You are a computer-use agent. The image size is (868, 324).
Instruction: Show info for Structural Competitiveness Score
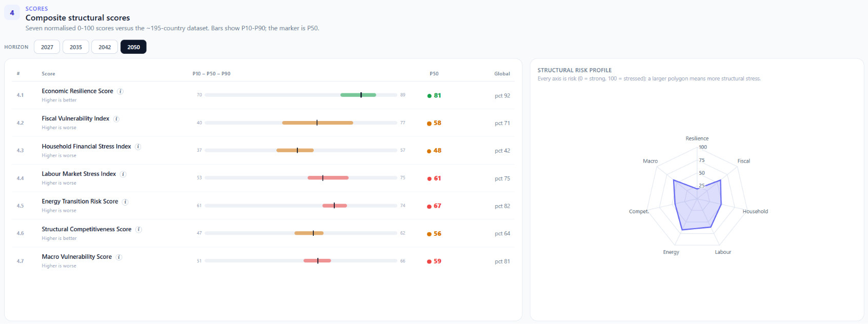(138, 230)
